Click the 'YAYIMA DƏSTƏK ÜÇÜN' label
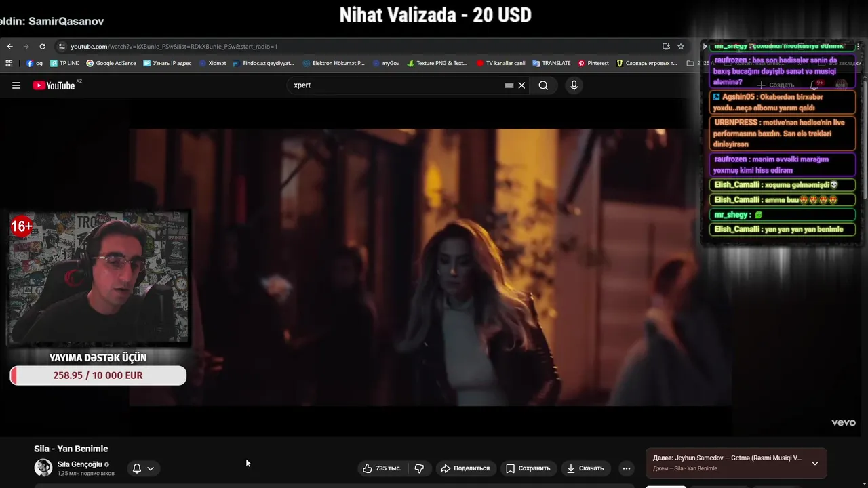The image size is (868, 488). [x=98, y=357]
